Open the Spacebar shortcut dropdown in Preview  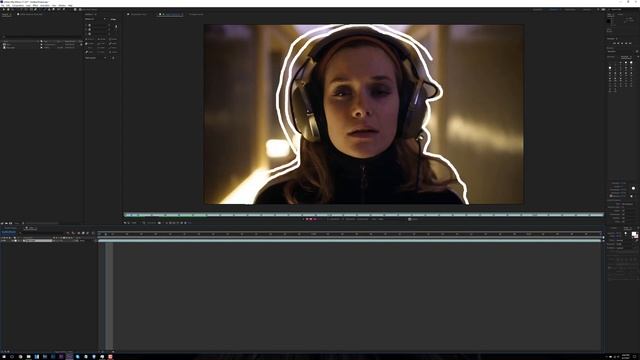(622, 51)
